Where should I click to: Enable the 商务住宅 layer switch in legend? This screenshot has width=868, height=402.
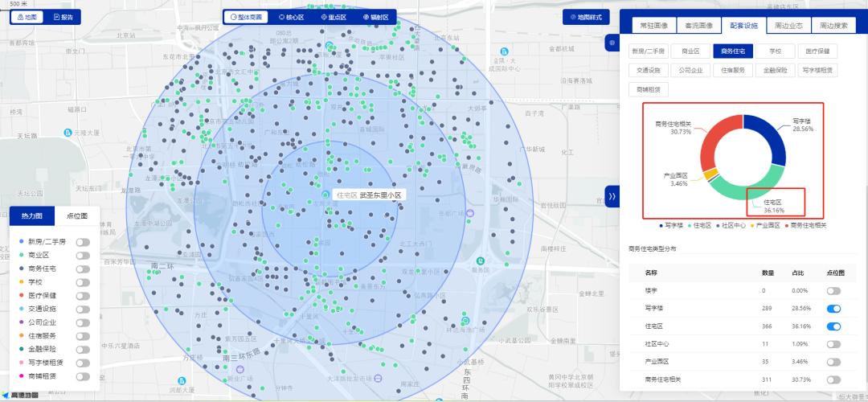83,269
